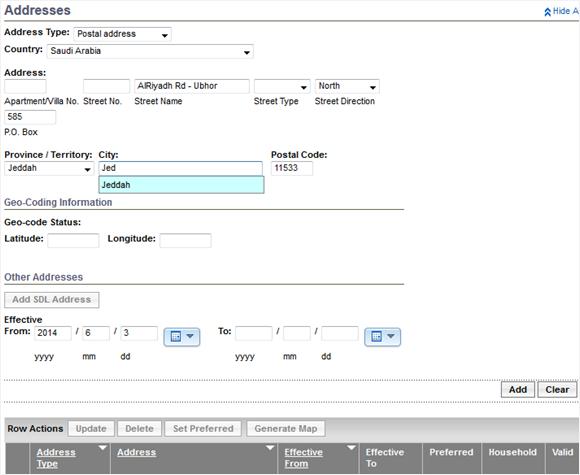Click the Effective To month field
580x475 pixels.
click(297, 333)
